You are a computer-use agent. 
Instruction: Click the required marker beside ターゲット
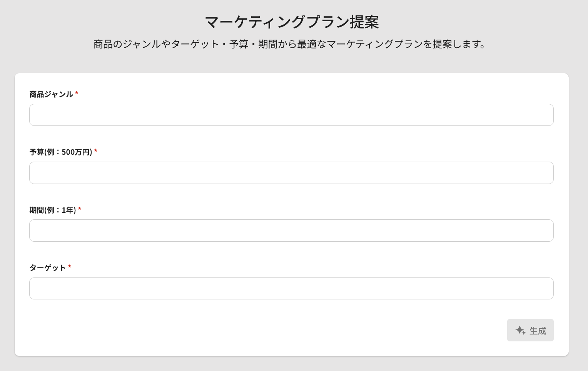point(70,267)
